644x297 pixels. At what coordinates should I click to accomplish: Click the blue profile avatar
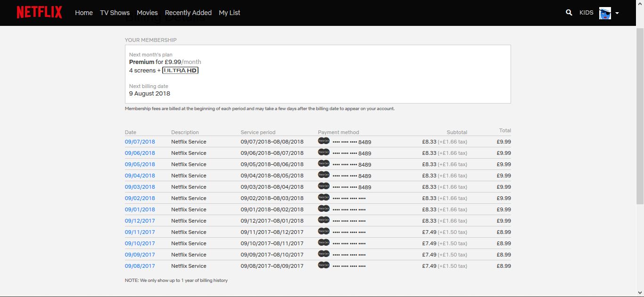point(605,13)
